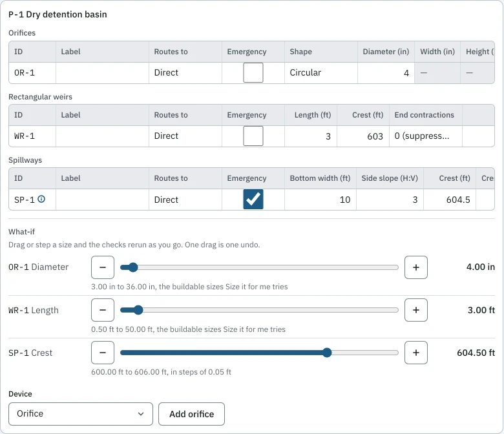
Task: Click the Width (in) column header
Action: coord(437,52)
